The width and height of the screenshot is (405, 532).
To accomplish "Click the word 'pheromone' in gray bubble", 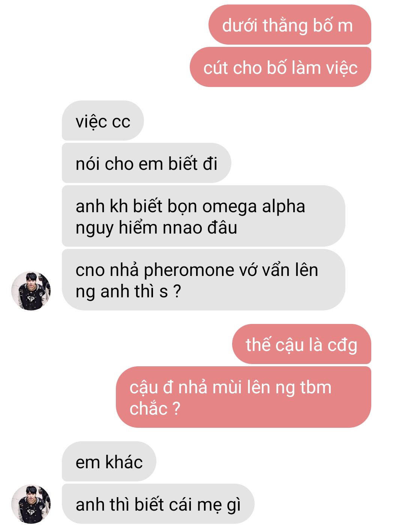I will click(x=184, y=271).
